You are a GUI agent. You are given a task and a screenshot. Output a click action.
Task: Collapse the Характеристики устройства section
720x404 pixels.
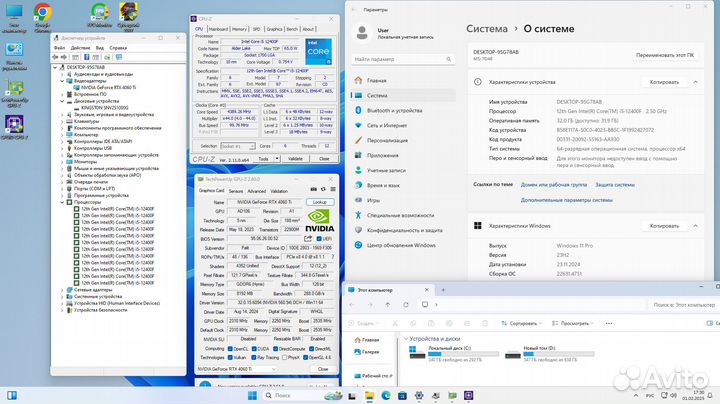[695, 82]
